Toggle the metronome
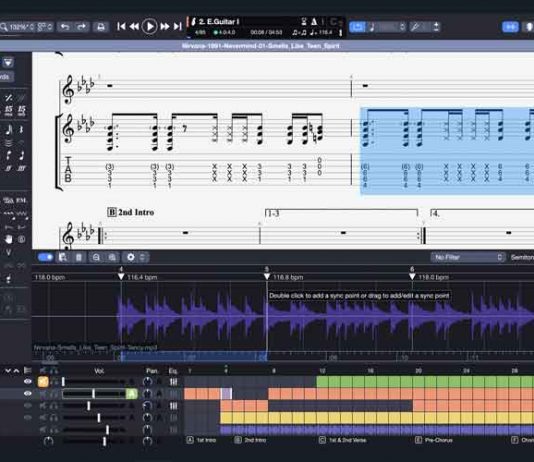This screenshot has height=462, width=534. pos(314,22)
